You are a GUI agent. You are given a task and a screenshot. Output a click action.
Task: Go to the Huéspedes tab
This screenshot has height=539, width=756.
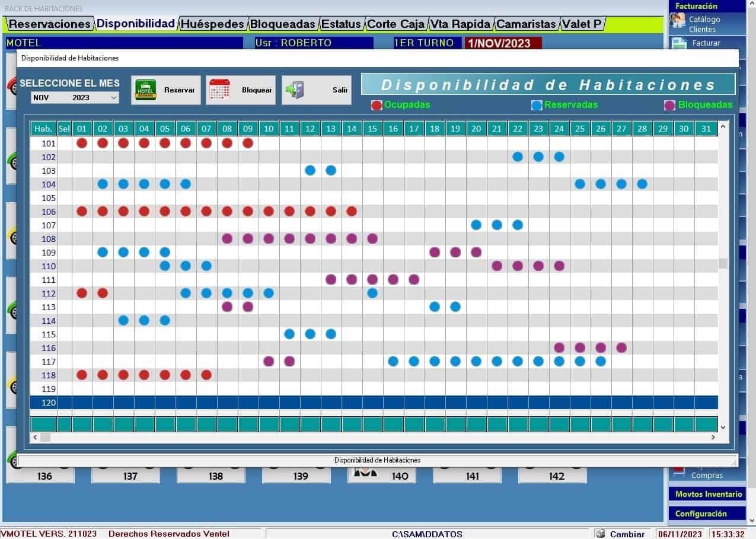click(x=212, y=24)
